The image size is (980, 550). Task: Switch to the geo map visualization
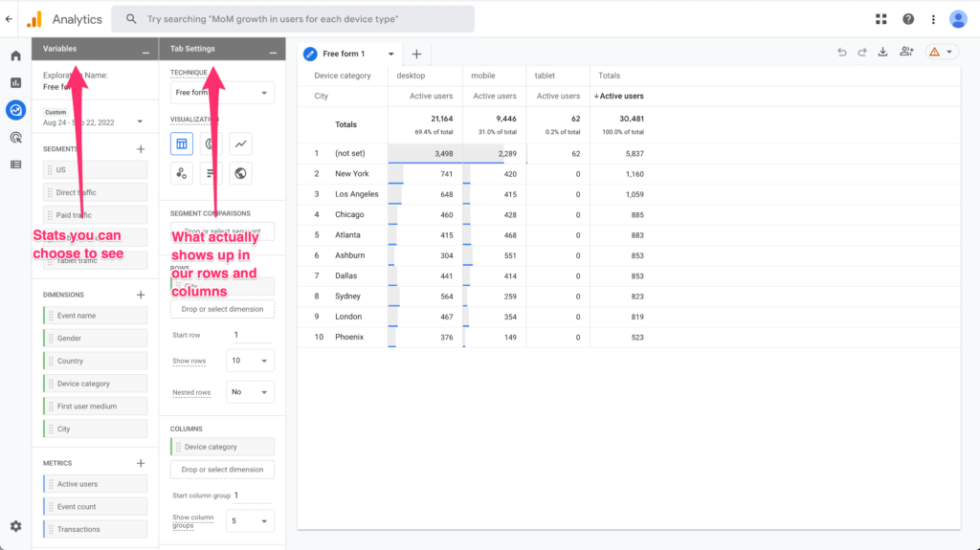[241, 173]
